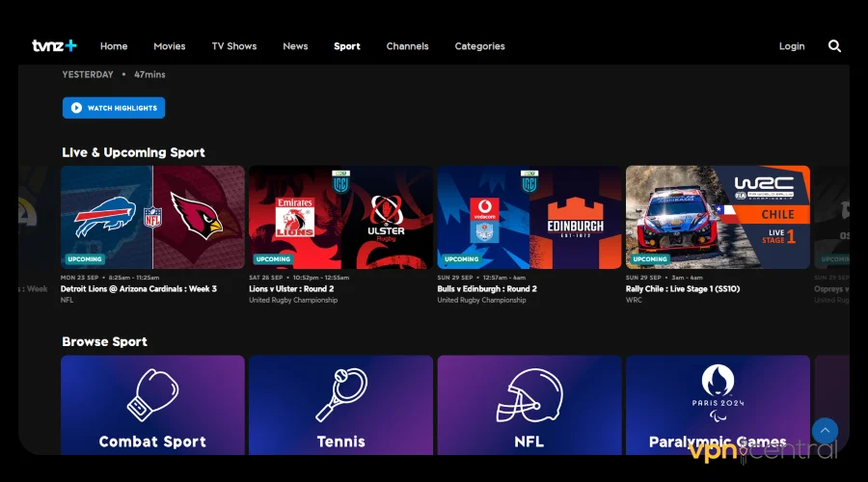This screenshot has height=482, width=868.
Task: Open the Movies section
Action: coord(170,46)
